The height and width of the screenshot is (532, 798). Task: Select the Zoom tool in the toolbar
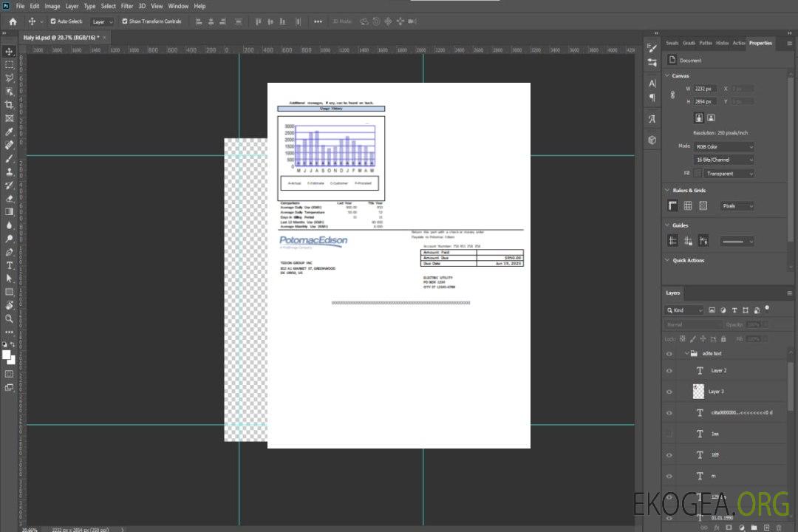(9, 318)
